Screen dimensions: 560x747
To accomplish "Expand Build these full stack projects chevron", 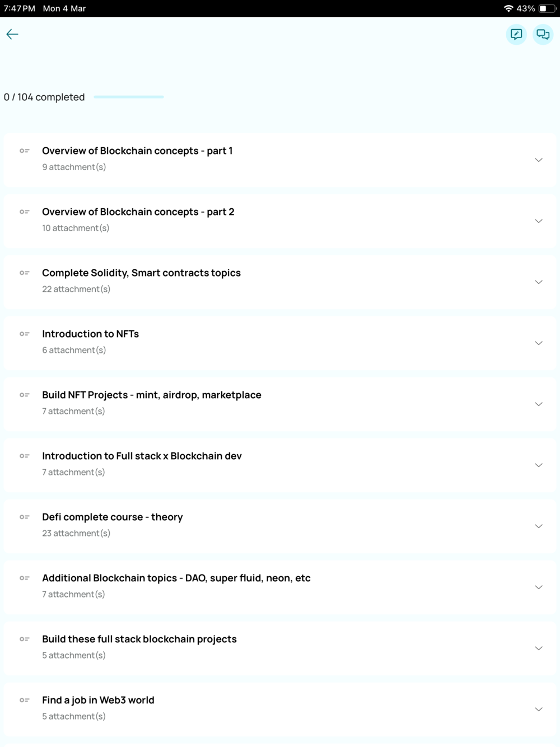I will 539,648.
